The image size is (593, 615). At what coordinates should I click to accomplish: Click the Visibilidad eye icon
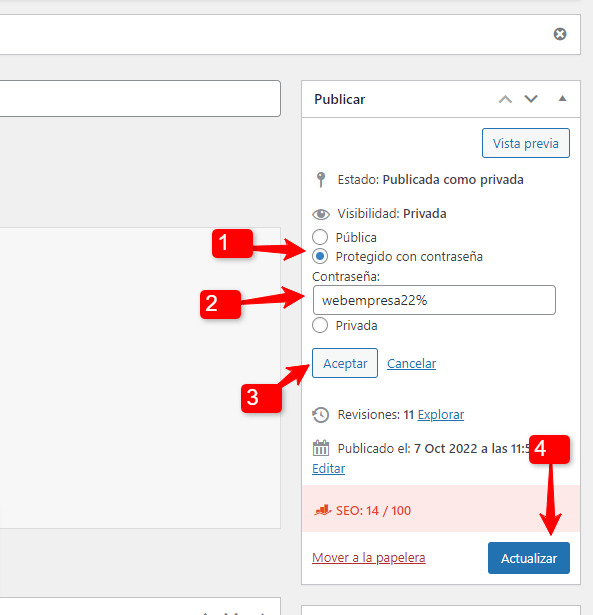(321, 214)
